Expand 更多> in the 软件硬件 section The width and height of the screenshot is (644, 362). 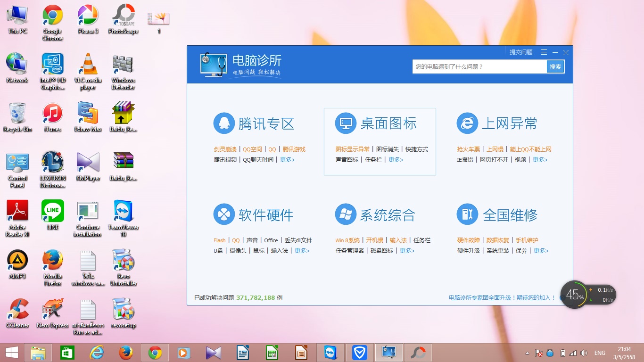302,251
